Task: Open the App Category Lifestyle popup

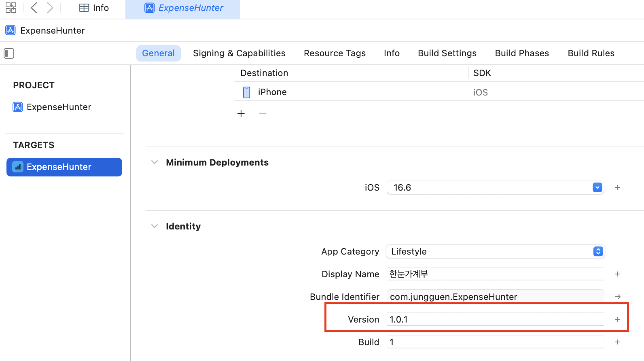Action: (x=496, y=251)
